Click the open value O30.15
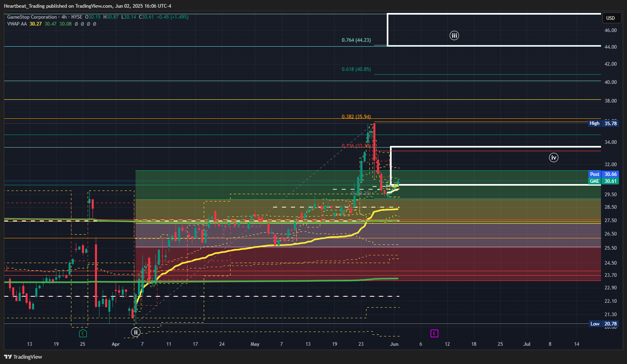627x364 pixels. 93,17
